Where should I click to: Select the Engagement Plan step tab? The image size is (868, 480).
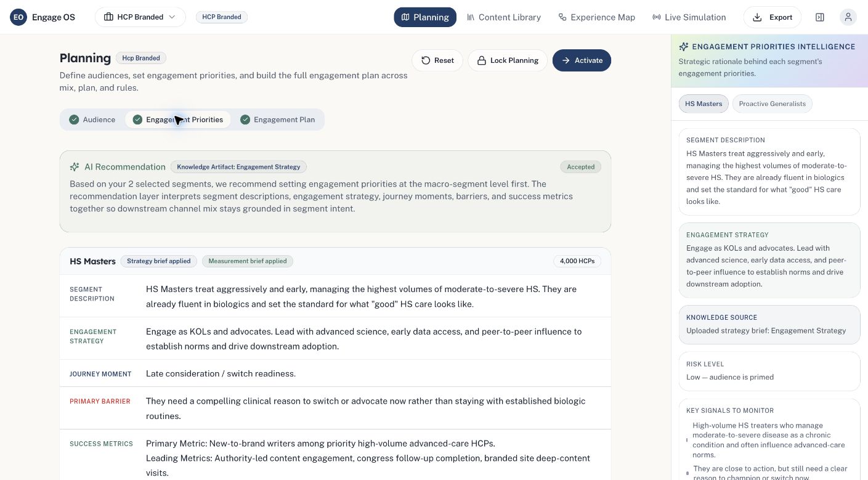[x=278, y=120]
